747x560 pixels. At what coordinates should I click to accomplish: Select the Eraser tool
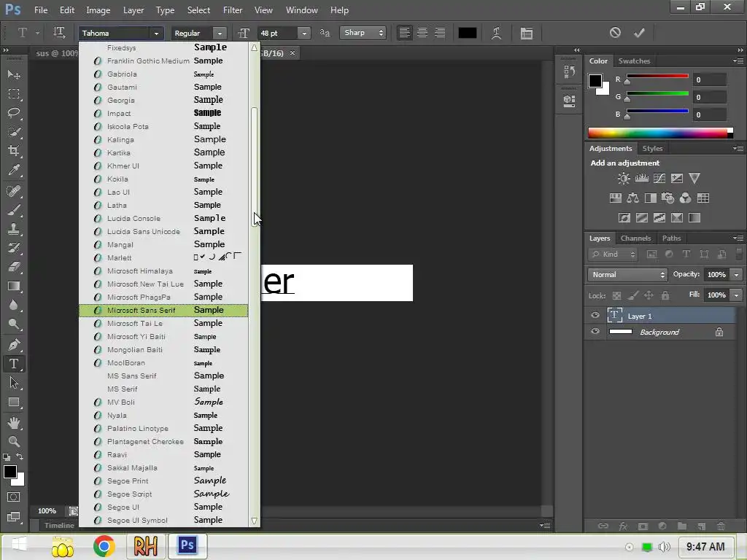14,267
